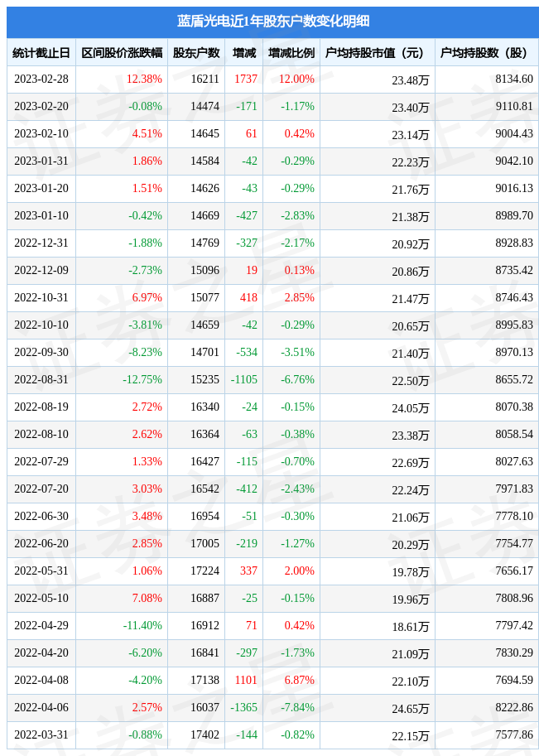Image resolution: width=539 pixels, height=756 pixels.
Task: Click the date cell 2023-01-31
Action: pyautogui.click(x=41, y=161)
